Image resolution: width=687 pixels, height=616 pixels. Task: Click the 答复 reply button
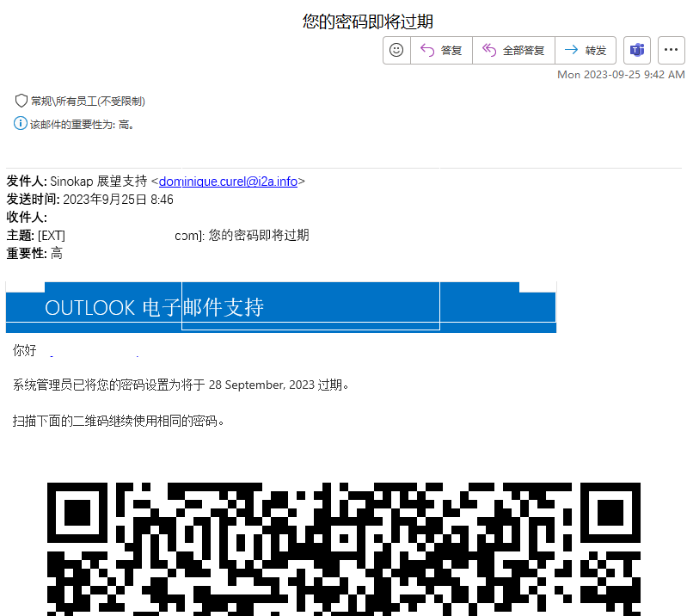click(441, 50)
